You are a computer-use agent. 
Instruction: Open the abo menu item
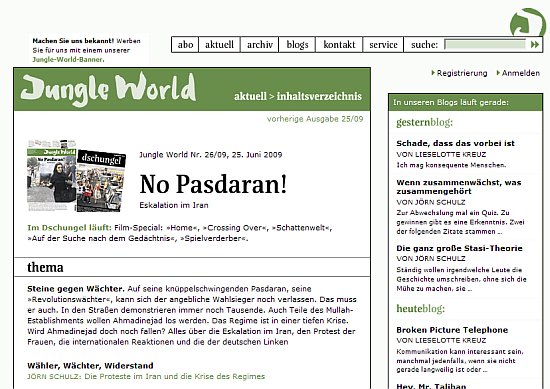[185, 45]
